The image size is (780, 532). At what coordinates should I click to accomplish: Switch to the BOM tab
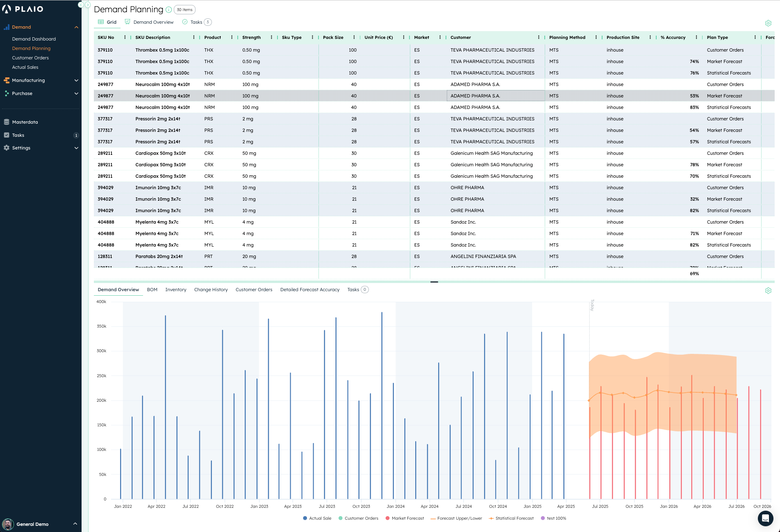pyautogui.click(x=152, y=290)
